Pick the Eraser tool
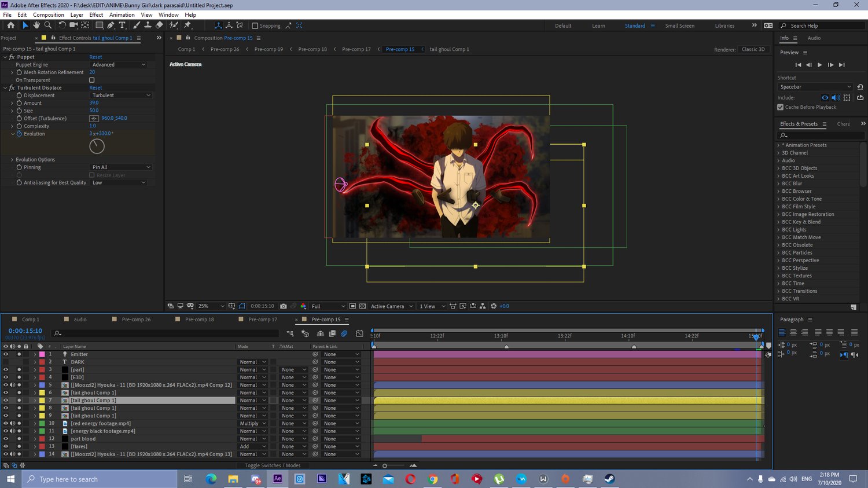 click(x=159, y=25)
